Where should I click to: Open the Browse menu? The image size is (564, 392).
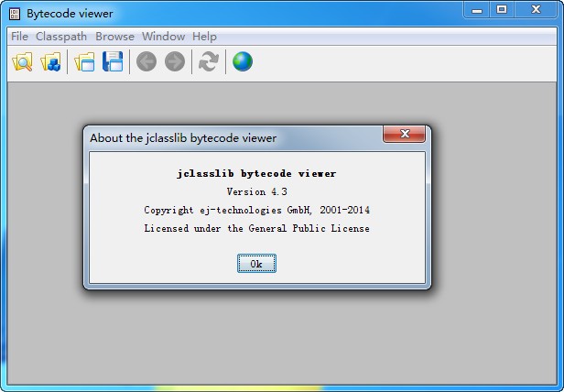pos(114,37)
